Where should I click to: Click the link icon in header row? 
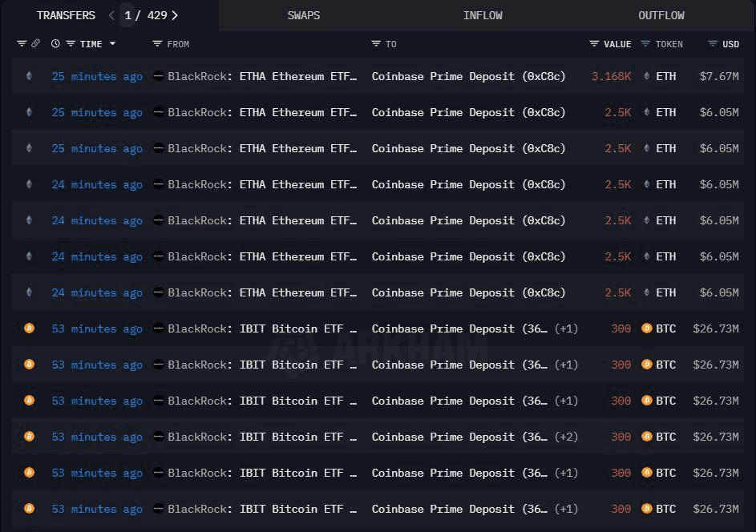click(x=36, y=43)
